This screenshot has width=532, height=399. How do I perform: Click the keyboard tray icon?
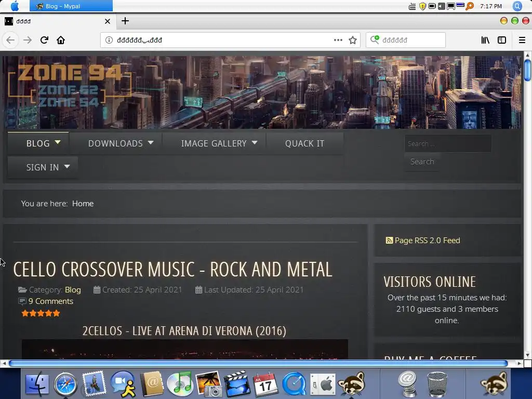[x=412, y=6]
